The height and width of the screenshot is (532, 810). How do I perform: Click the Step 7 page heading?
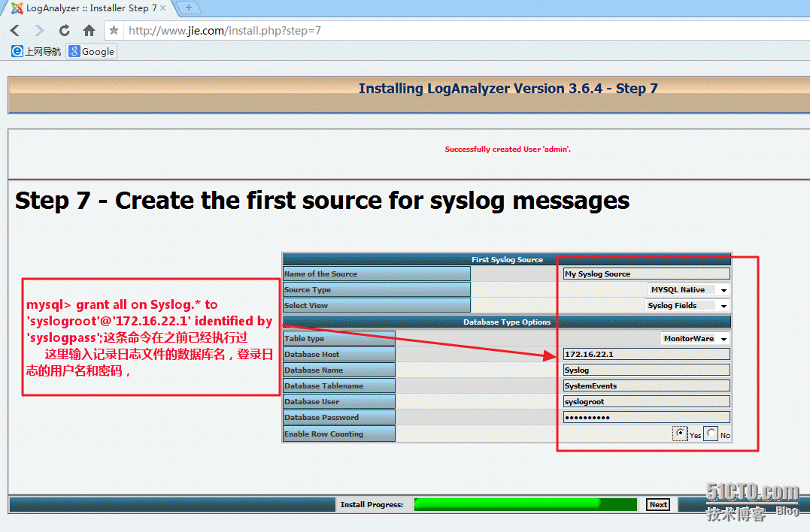pos(323,201)
